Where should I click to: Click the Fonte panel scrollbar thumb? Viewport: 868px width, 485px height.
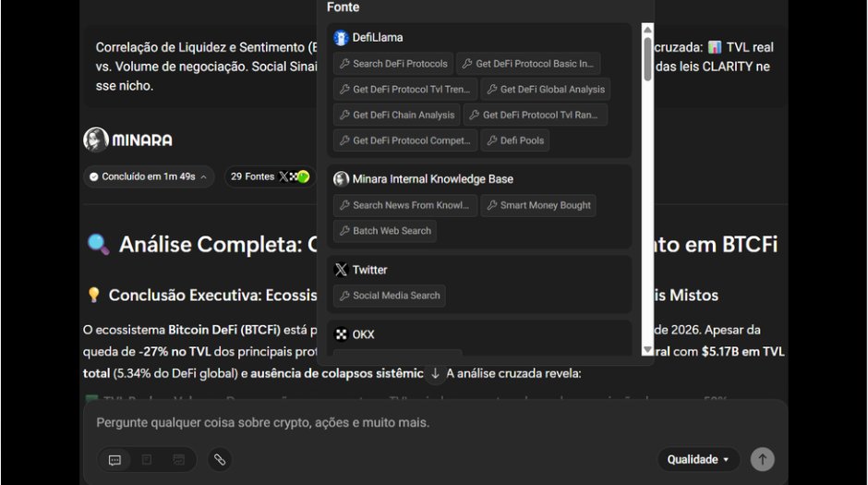click(x=647, y=59)
